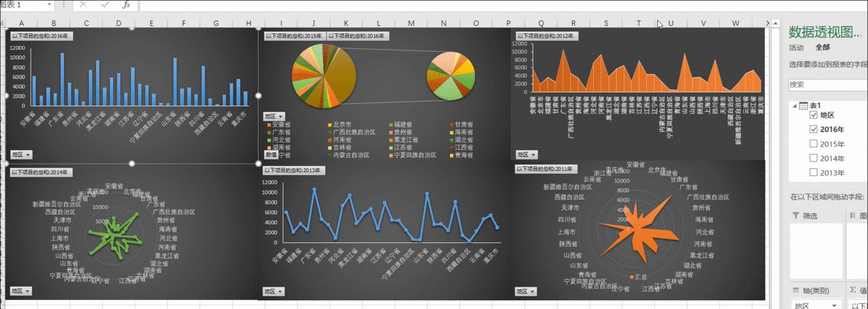Click the sigma icon beside 值
868x309 pixels.
point(853,291)
